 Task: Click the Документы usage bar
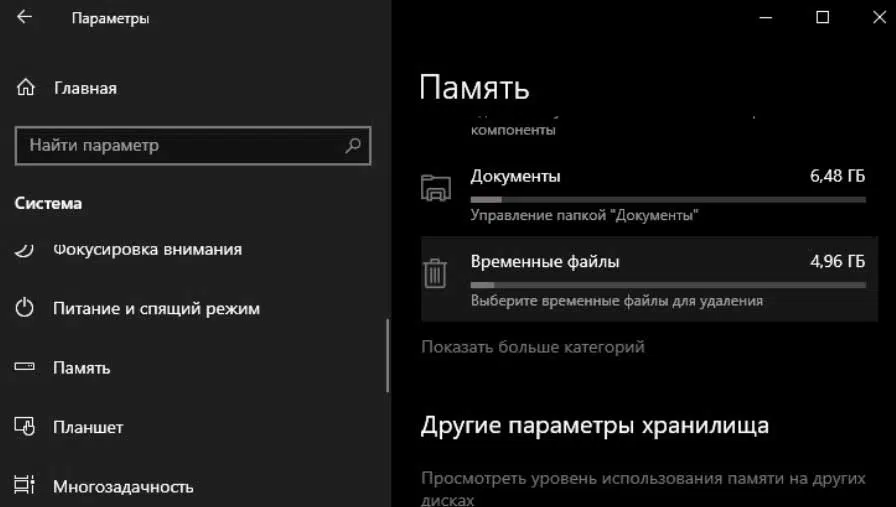click(x=668, y=199)
